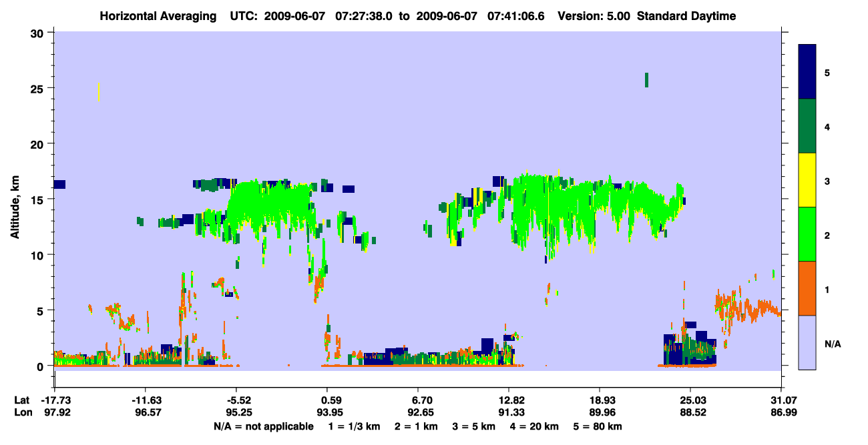Click the y-axis tick label 5
This screenshot has height=445, width=868.
tap(41, 310)
